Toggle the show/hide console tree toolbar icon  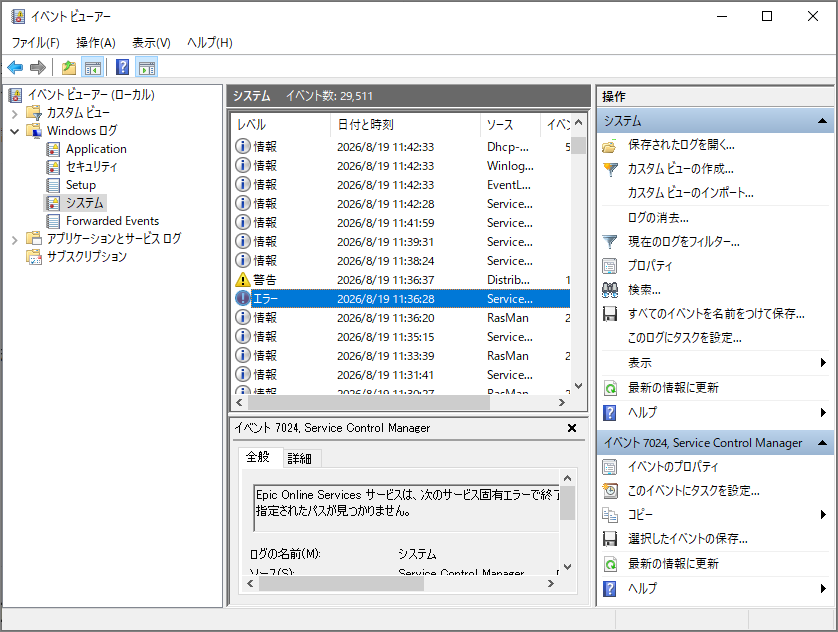92,67
